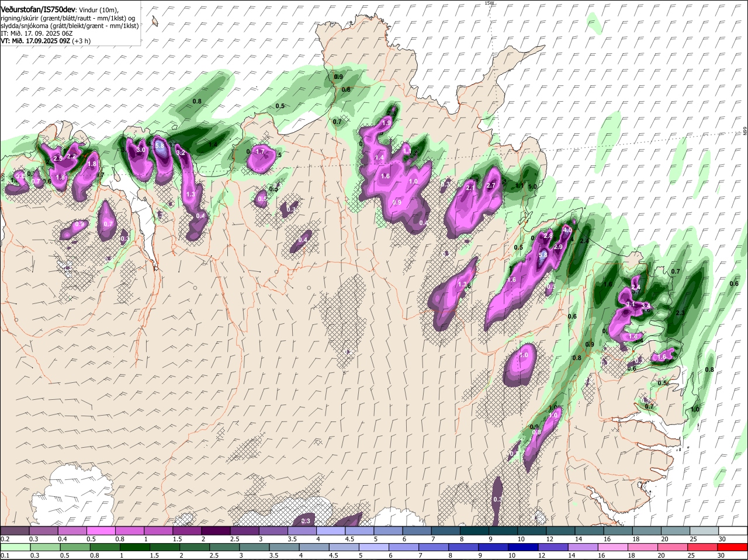Click the 2.8 precipitation value on the map
This screenshot has height=560, width=748.
coord(548,236)
